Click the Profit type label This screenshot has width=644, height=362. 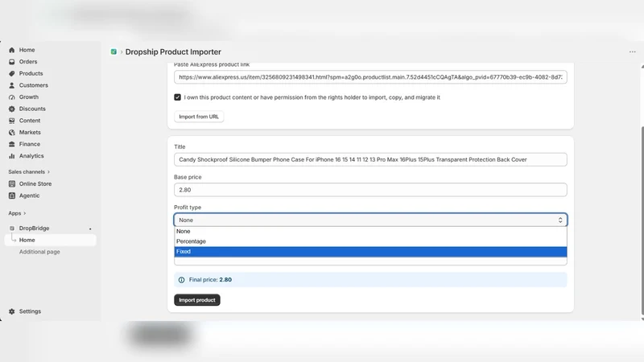click(188, 208)
